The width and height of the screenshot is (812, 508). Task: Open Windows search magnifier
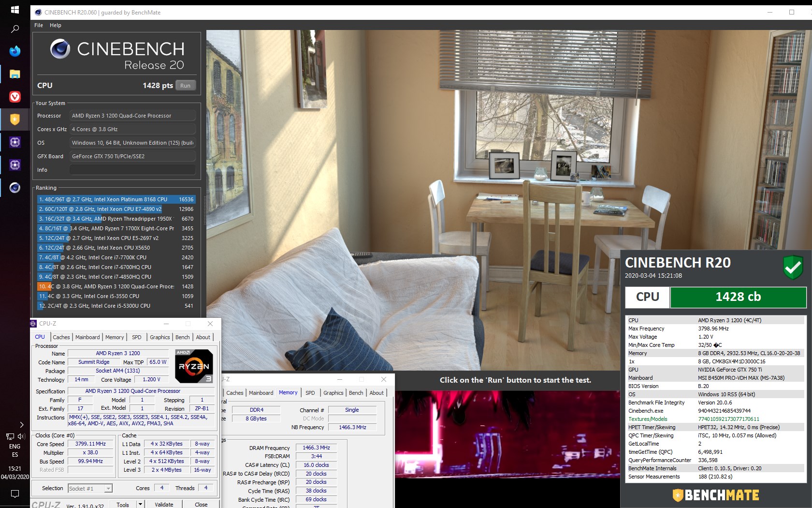click(x=15, y=29)
